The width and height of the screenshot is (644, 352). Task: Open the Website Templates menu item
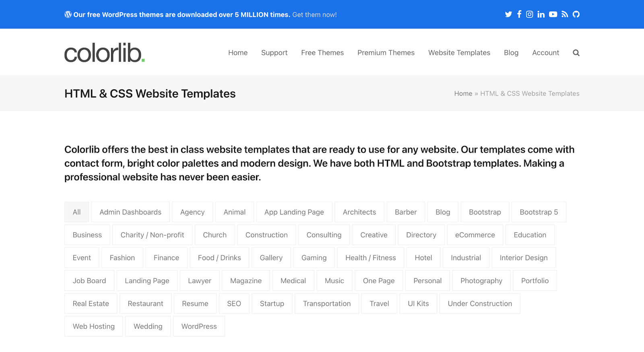tap(459, 53)
